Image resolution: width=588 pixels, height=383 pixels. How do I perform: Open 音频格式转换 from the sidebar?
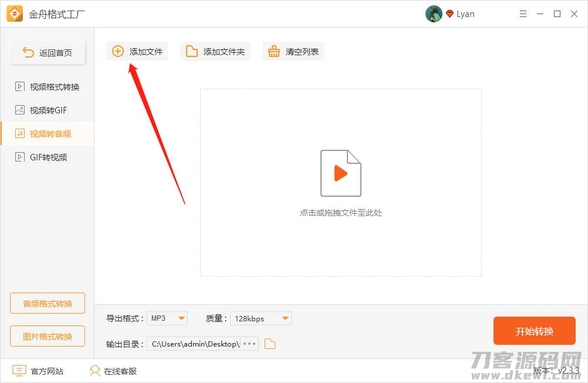47,303
